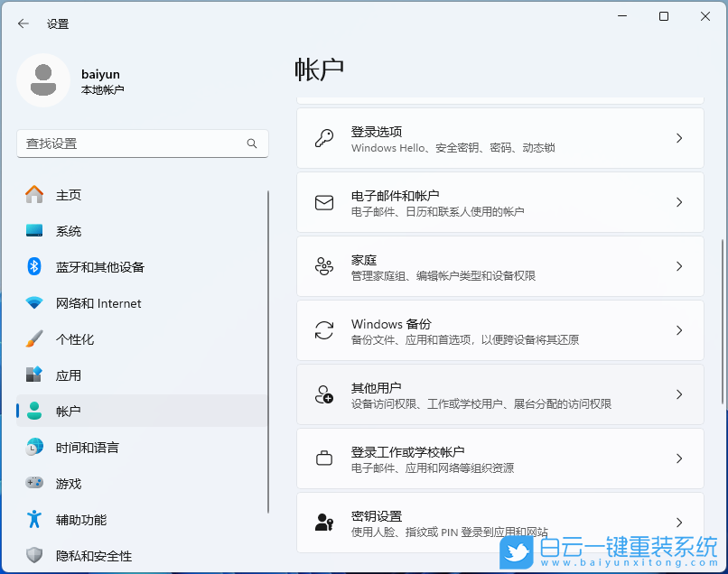Click the 查找设置 search field
The height and width of the screenshot is (574, 728).
pyautogui.click(x=142, y=143)
